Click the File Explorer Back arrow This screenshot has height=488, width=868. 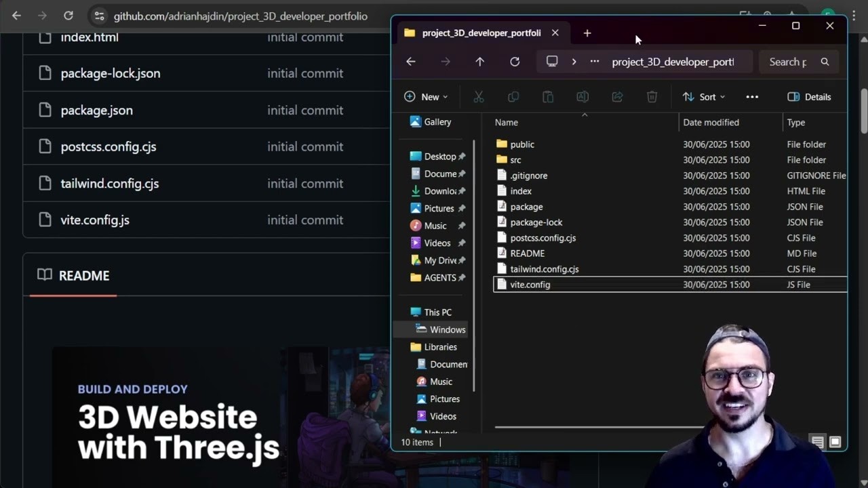pos(411,62)
